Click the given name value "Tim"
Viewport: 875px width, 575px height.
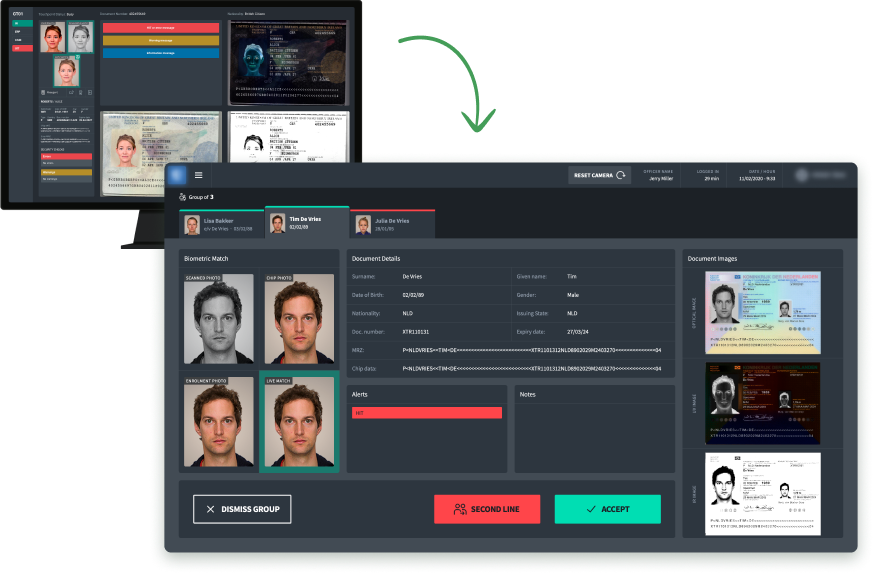572,277
